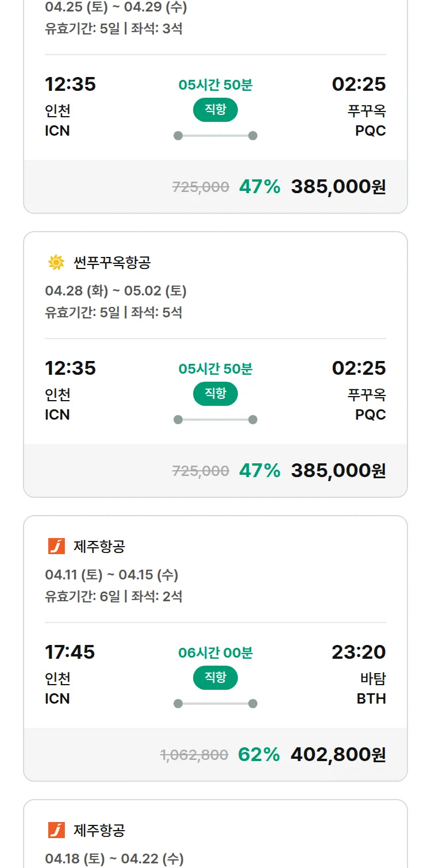The width and height of the screenshot is (431, 868).
Task: Open the 썬푸꾸옥항공 airline name
Action: tap(112, 263)
